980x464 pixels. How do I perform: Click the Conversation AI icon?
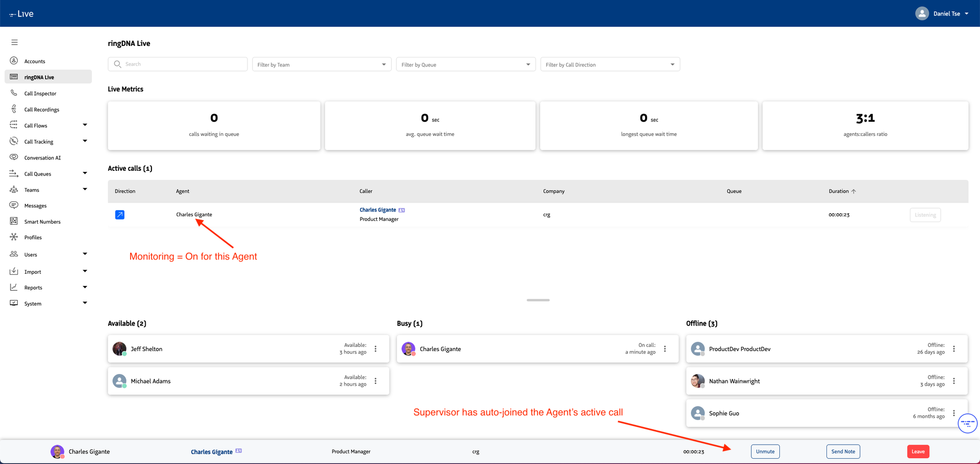tap(14, 157)
